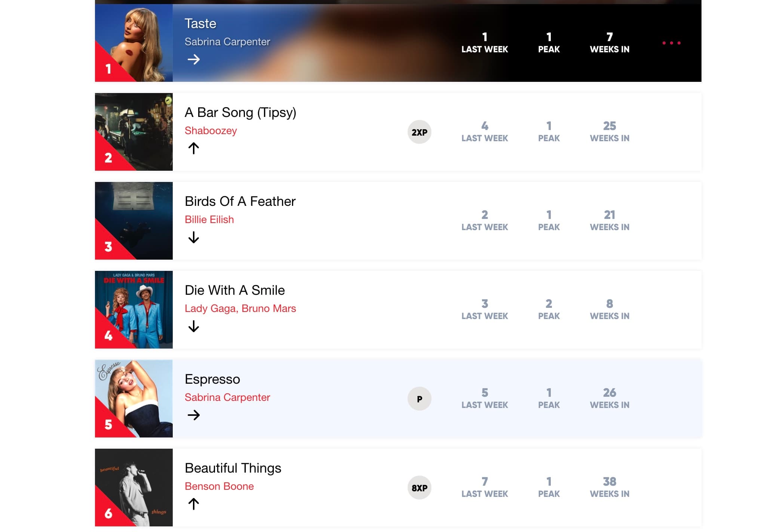
Task: Select the Die With A Smile cover art
Action: (134, 310)
